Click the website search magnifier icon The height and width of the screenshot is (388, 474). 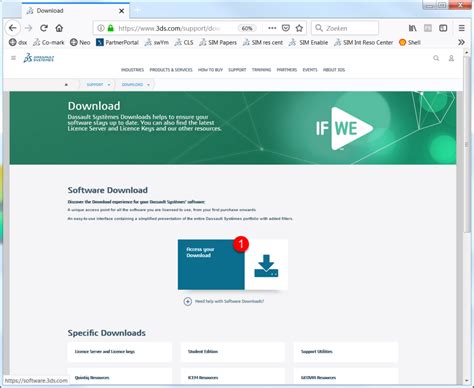[436, 58]
